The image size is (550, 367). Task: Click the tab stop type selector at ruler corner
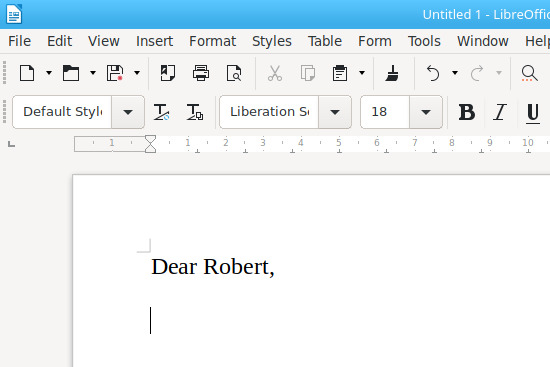click(11, 144)
